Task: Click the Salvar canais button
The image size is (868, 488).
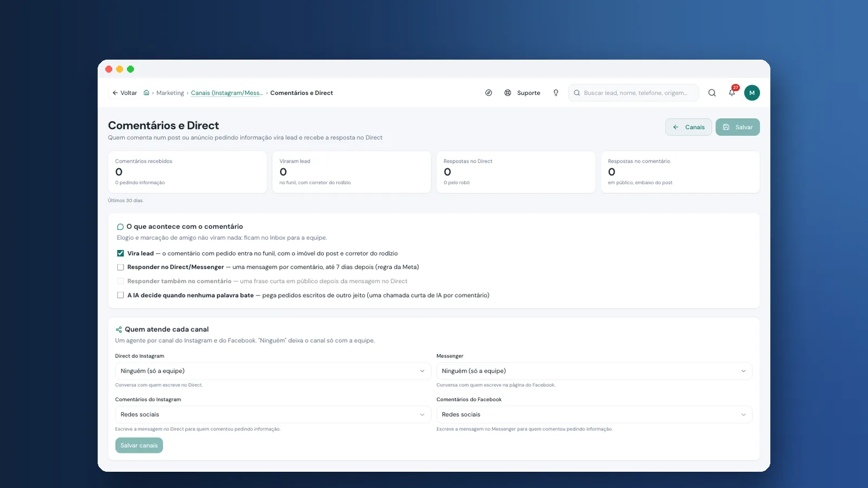Action: pos(139,445)
